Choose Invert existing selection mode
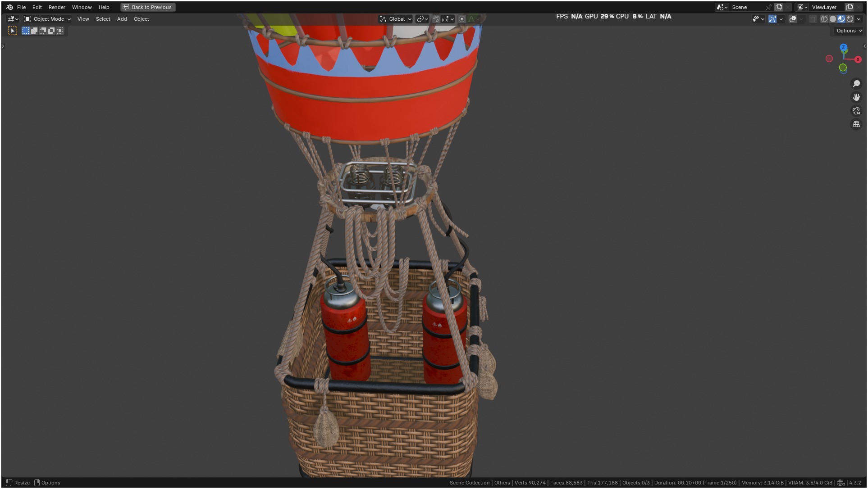This screenshot has height=489, width=868. click(51, 31)
